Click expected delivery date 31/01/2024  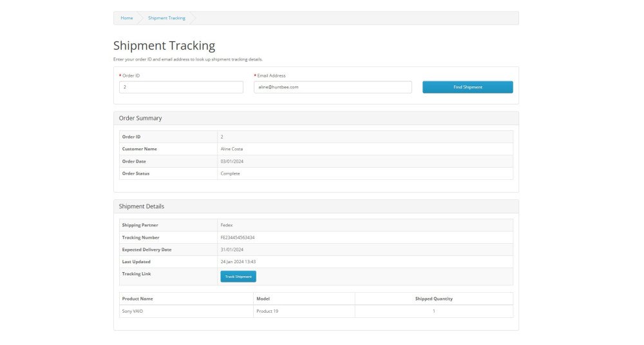[232, 250]
